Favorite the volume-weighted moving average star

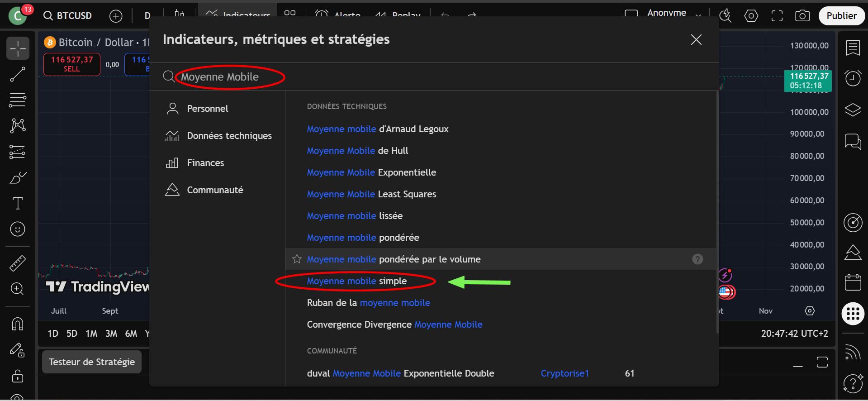(x=297, y=259)
